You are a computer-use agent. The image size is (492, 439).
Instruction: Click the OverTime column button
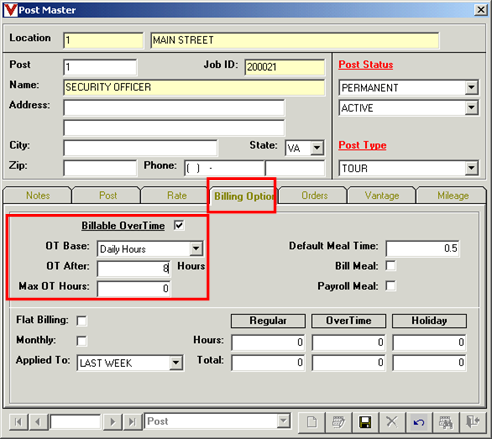pyautogui.click(x=349, y=321)
